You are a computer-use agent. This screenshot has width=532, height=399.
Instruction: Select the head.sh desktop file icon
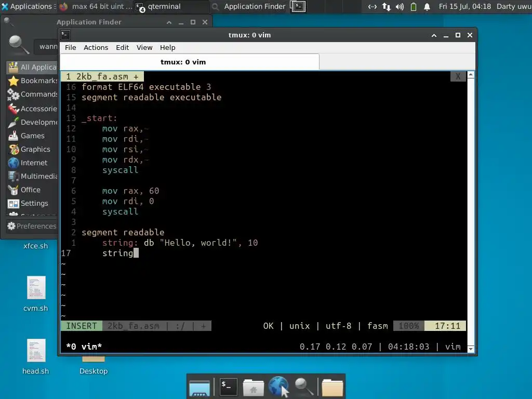pos(36,351)
